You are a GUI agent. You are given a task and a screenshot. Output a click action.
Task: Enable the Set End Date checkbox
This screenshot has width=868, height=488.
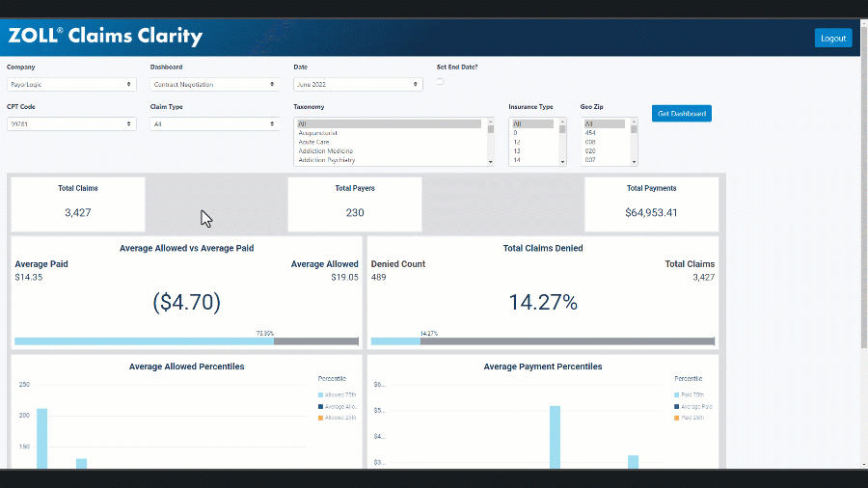[440, 81]
